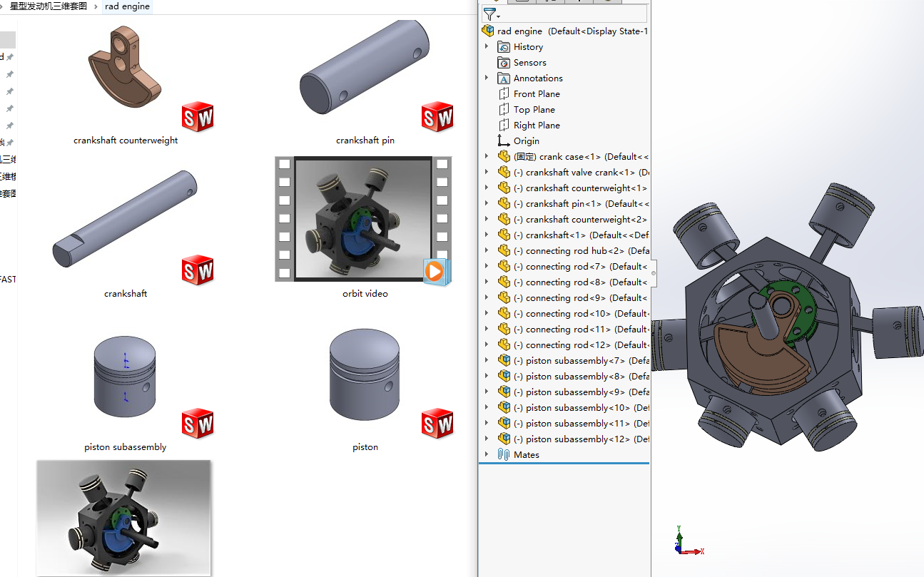Click the connecting rod<8> part icon
The width and height of the screenshot is (924, 577).
tap(504, 282)
